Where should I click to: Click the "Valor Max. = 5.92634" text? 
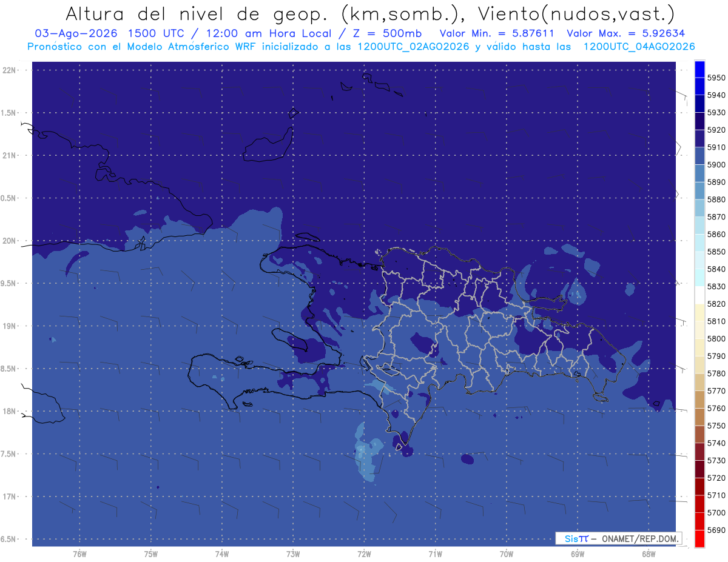coord(626,33)
